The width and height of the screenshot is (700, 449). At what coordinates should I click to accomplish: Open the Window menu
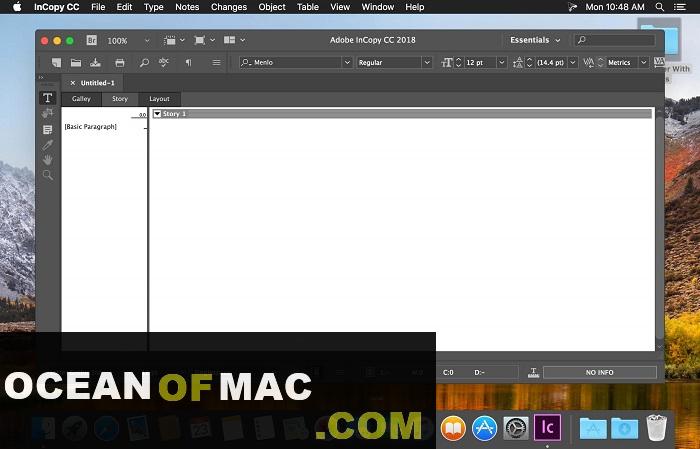tap(378, 7)
